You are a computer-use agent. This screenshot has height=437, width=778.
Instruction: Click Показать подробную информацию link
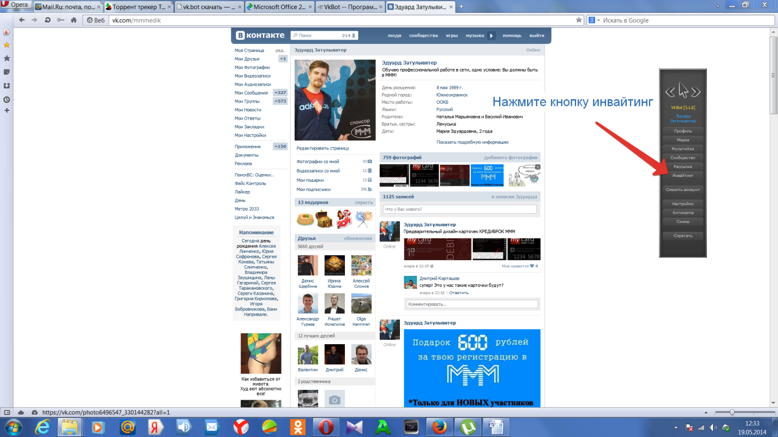pyautogui.click(x=472, y=142)
